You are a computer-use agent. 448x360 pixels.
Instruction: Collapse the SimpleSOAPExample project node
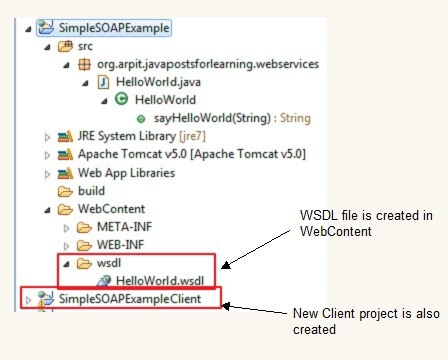(x=28, y=29)
